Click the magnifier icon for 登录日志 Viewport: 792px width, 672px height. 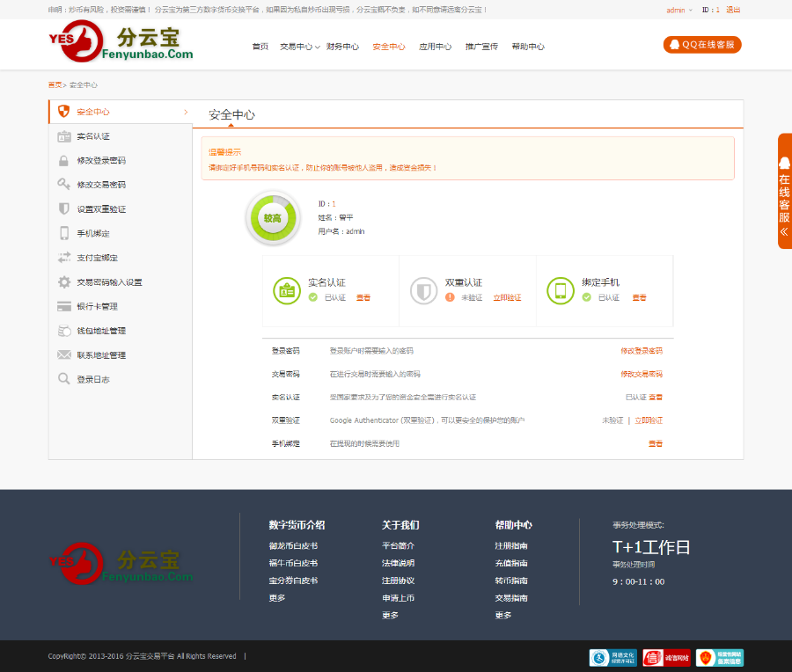click(x=63, y=379)
